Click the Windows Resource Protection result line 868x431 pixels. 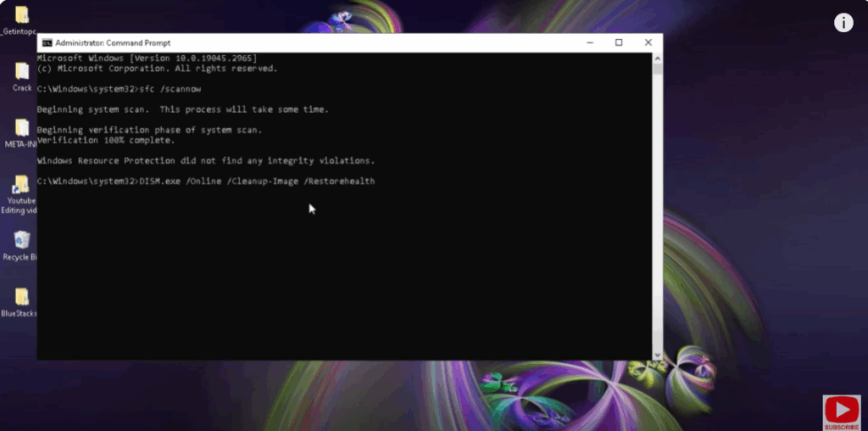[205, 160]
